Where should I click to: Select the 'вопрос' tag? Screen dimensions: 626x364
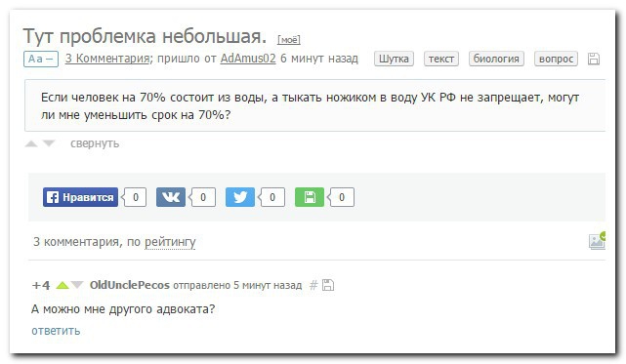tap(556, 59)
